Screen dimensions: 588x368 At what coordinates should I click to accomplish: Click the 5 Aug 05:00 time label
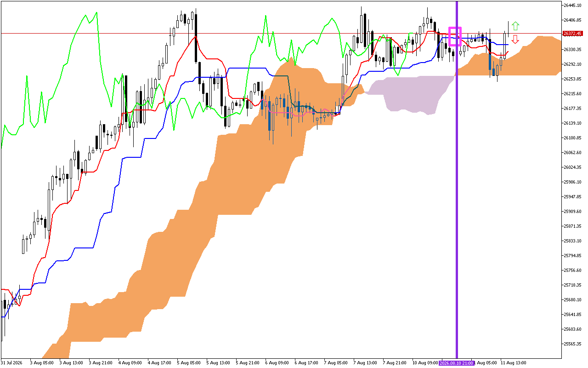tap(189, 363)
